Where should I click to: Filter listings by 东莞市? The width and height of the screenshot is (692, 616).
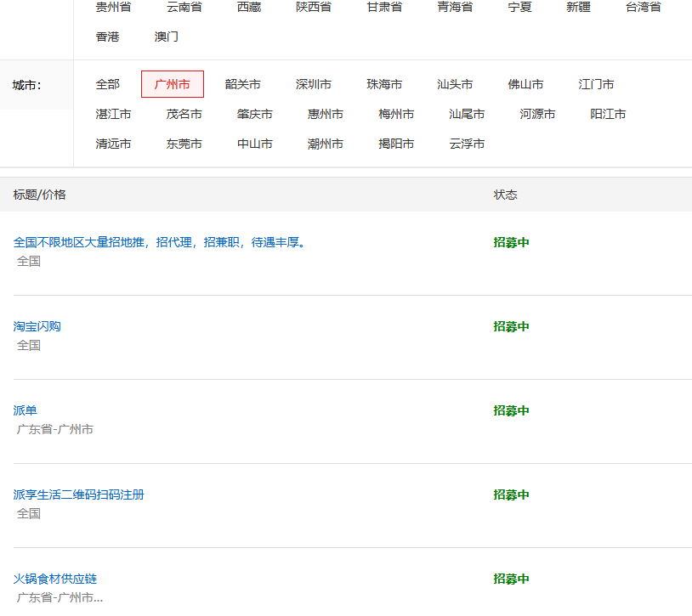coord(184,144)
